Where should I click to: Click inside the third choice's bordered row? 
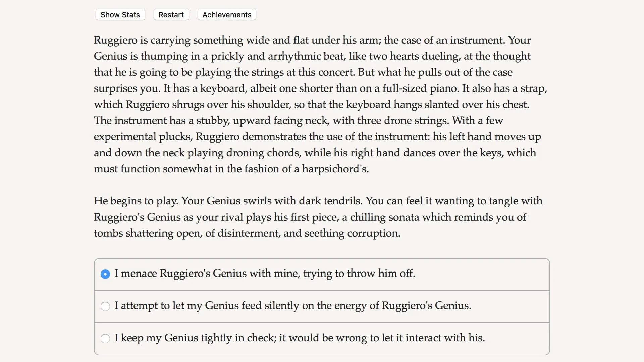pyautogui.click(x=322, y=338)
